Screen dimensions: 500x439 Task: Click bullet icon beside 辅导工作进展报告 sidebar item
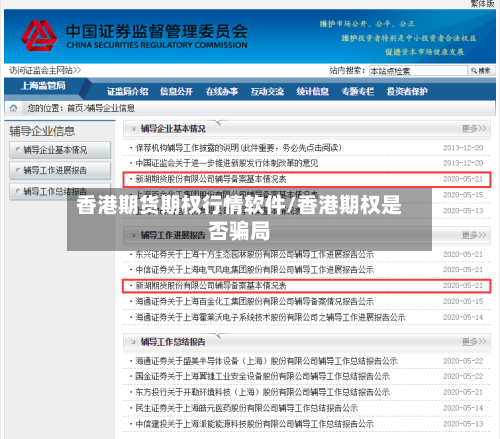coord(18,170)
